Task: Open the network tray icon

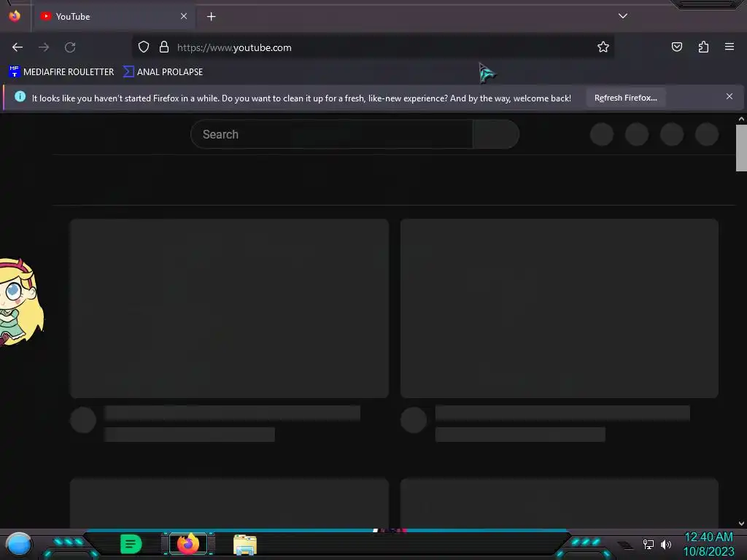Action: tap(648, 544)
